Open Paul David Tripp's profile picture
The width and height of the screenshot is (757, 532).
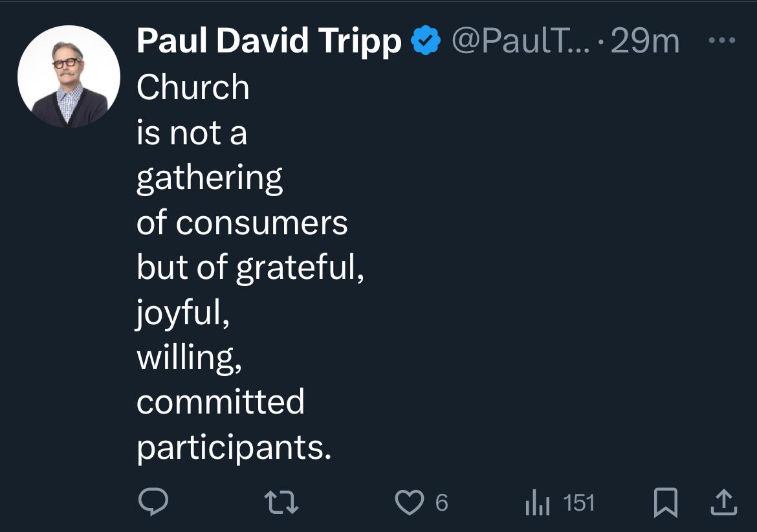click(x=69, y=76)
